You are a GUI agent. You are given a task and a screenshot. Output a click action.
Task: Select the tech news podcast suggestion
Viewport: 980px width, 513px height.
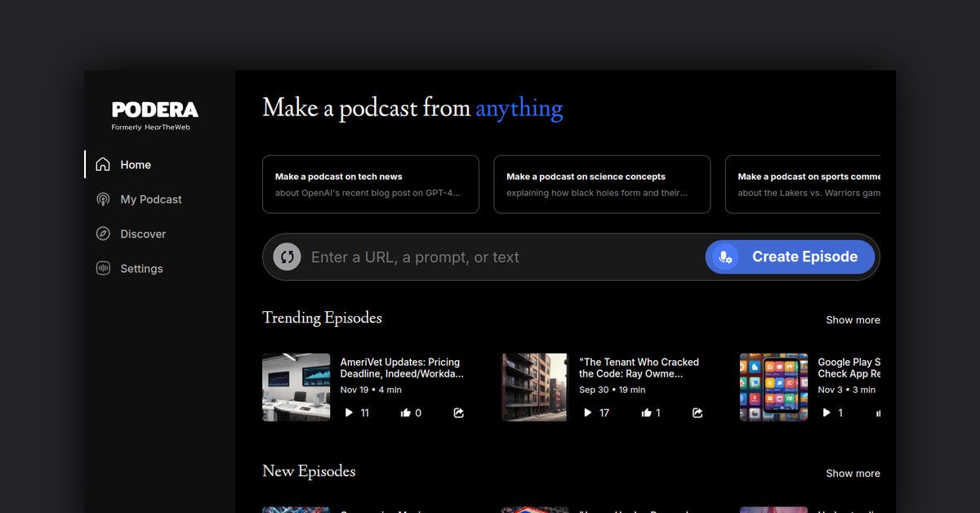coord(370,185)
